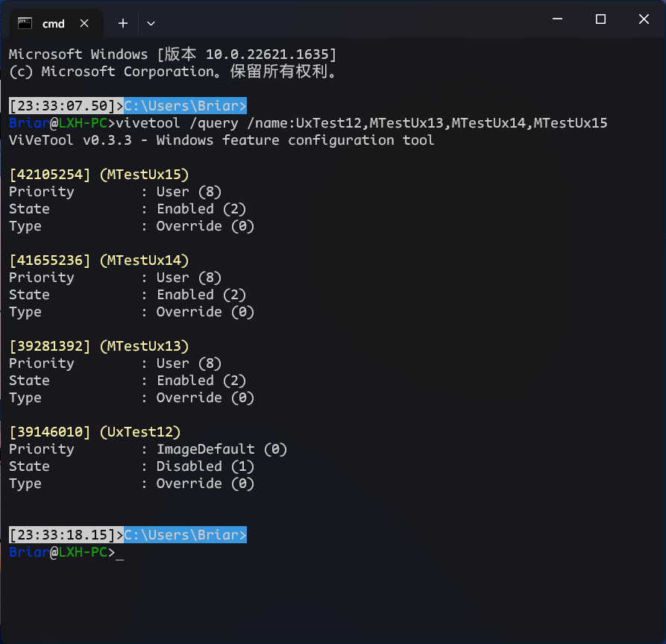Click the highlighted C:\Users\Briar> path at the top
Screen dimensions: 666x644
[185, 106]
